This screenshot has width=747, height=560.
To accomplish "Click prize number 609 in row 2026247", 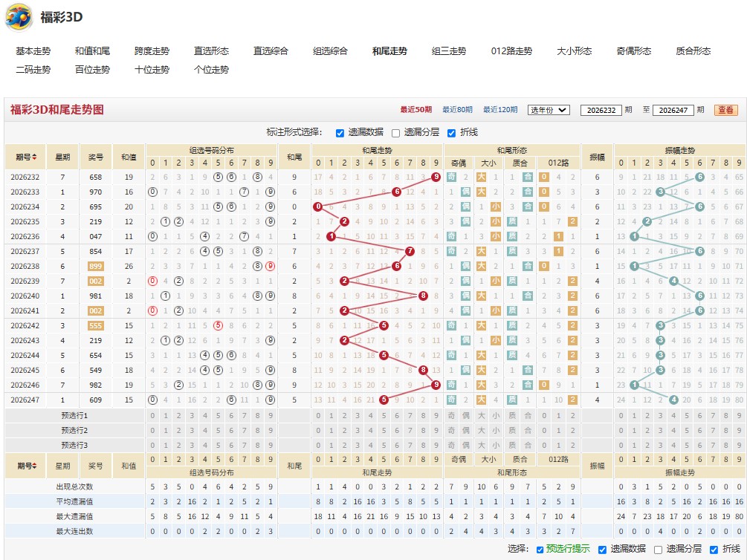I will 96,400.
